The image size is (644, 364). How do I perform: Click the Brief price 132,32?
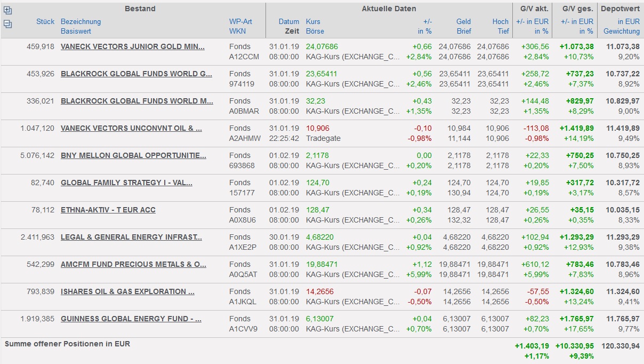459,220
